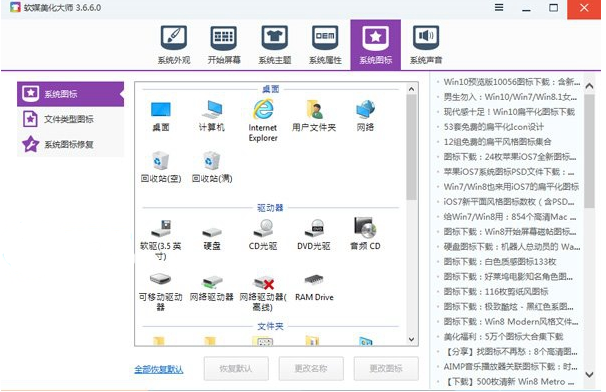Open 图标下载：极致酷炫 - 黑红色系 link

point(509,307)
